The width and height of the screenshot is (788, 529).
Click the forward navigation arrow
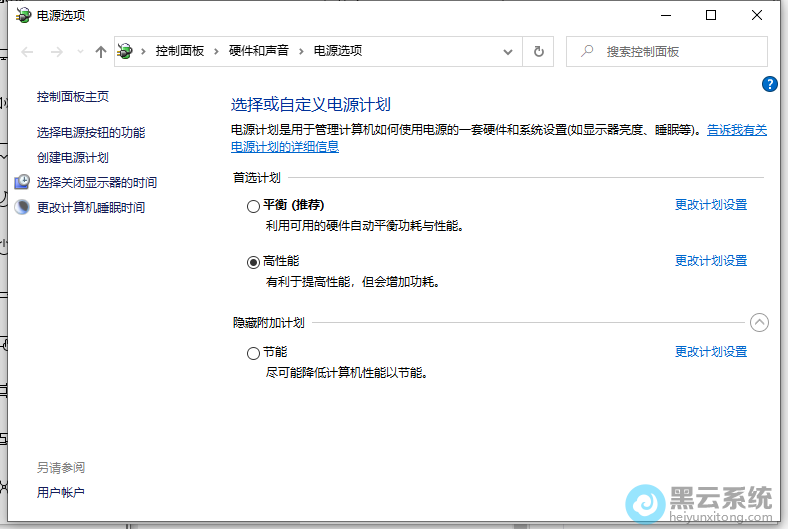pyautogui.click(x=56, y=51)
